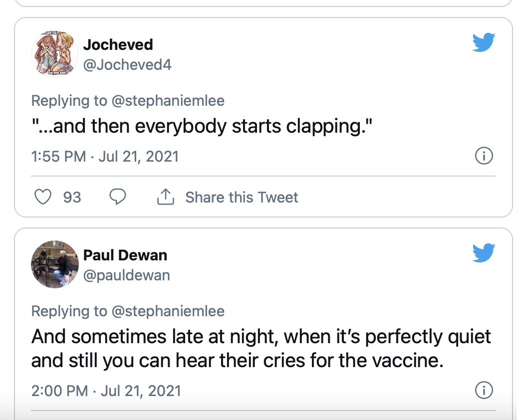517x420 pixels.
Task: Click the Jocheved display name
Action: coord(118,44)
